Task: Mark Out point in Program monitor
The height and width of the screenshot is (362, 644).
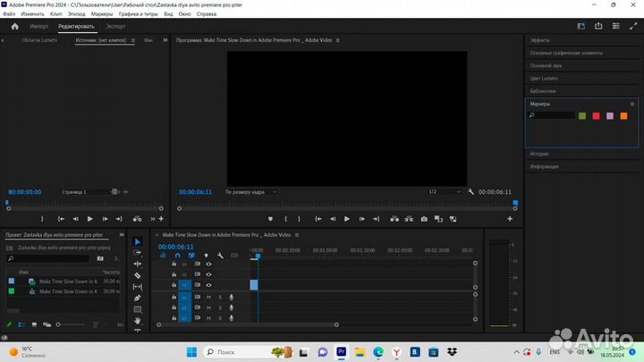Action: click(x=299, y=219)
